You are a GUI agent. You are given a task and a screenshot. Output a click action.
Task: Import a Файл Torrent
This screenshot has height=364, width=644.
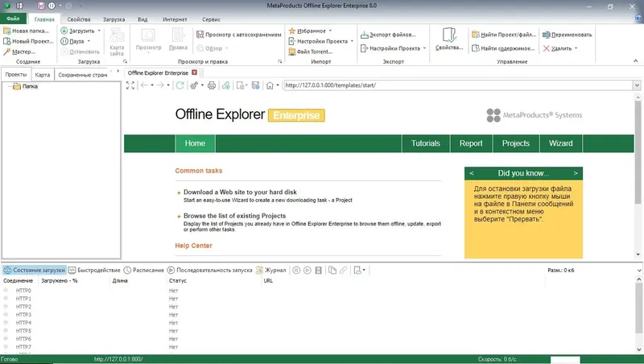[311, 52]
